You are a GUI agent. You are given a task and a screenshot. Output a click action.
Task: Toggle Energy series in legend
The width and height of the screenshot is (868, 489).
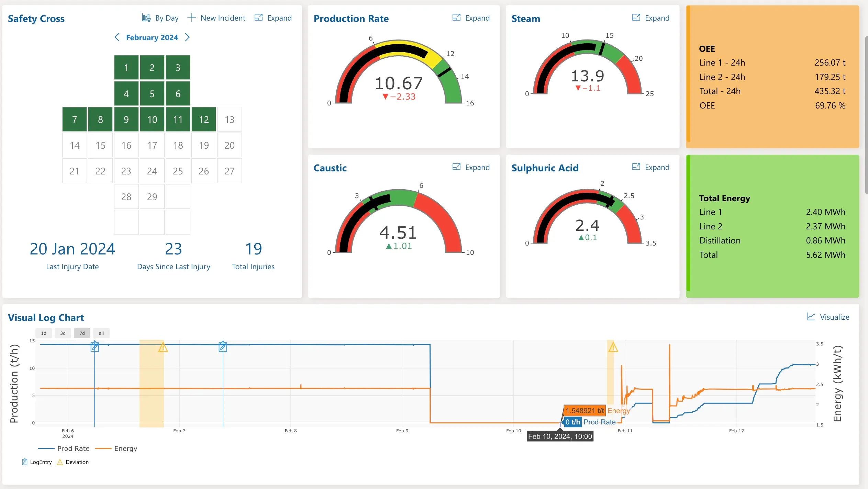pos(116,448)
